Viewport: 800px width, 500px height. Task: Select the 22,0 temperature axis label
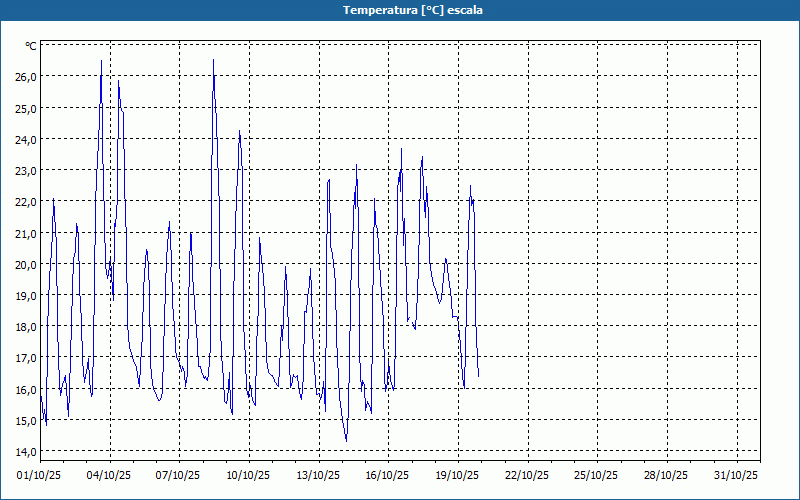pyautogui.click(x=25, y=202)
